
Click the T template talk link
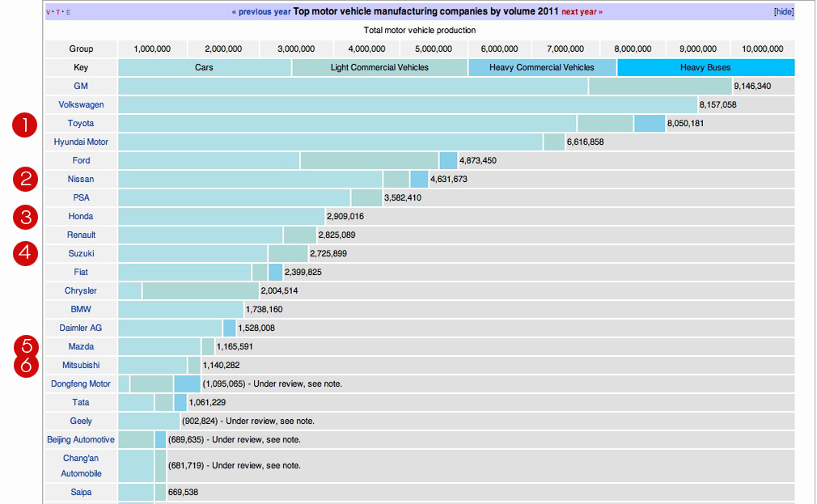57,12
